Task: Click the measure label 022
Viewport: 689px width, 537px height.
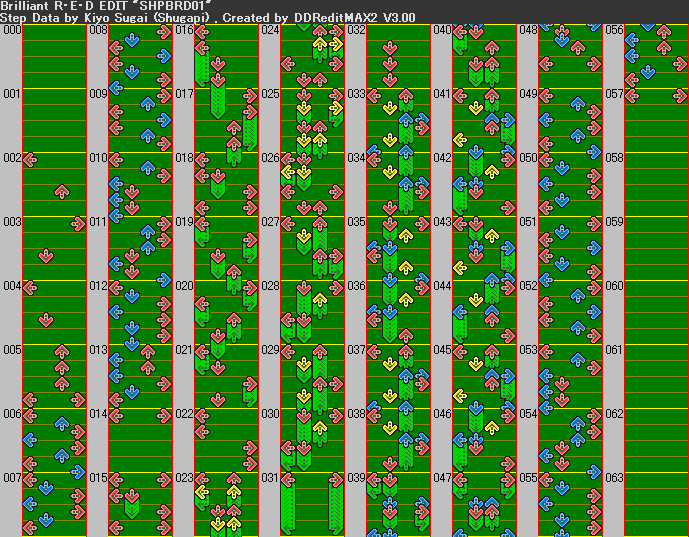Action: pos(184,414)
